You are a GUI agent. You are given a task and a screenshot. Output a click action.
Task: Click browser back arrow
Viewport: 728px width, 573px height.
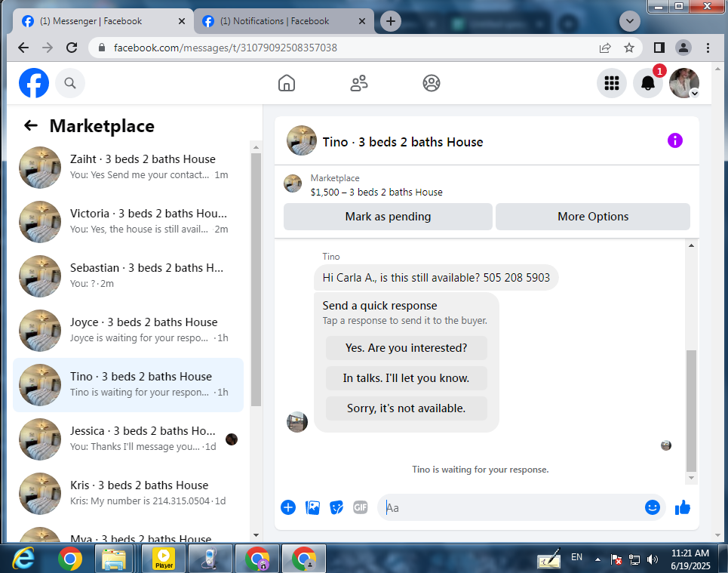(x=23, y=48)
